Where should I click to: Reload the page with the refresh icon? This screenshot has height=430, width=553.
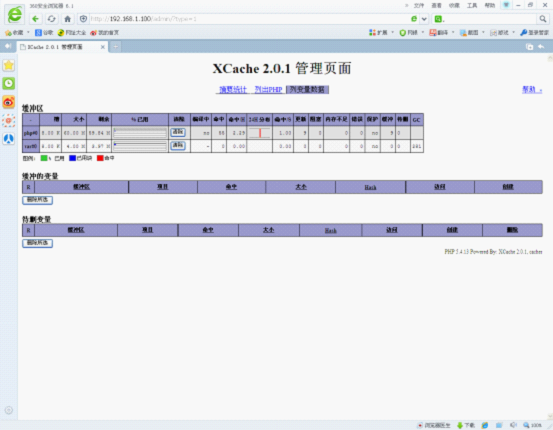[x=51, y=19]
